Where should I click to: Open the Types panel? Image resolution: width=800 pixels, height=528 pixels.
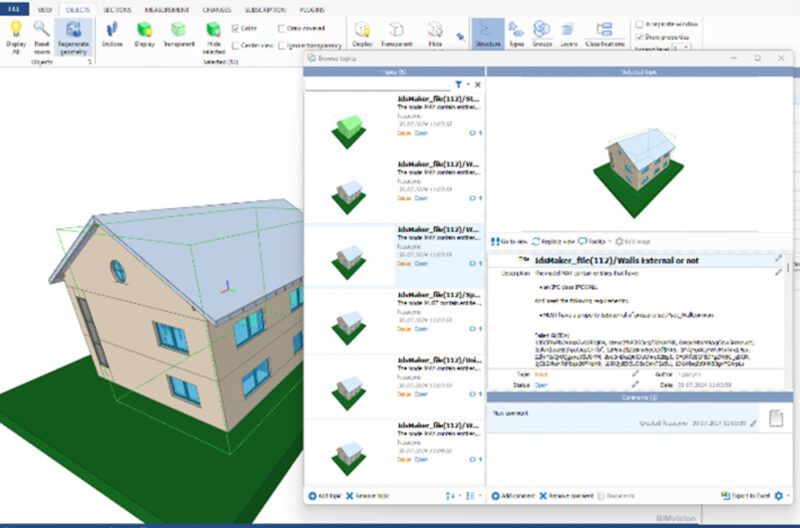[x=516, y=34]
